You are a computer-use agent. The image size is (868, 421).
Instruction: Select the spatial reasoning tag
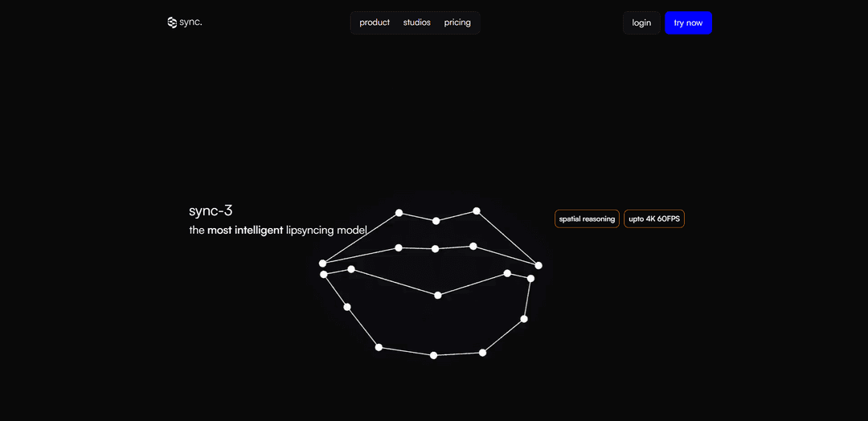pos(587,219)
